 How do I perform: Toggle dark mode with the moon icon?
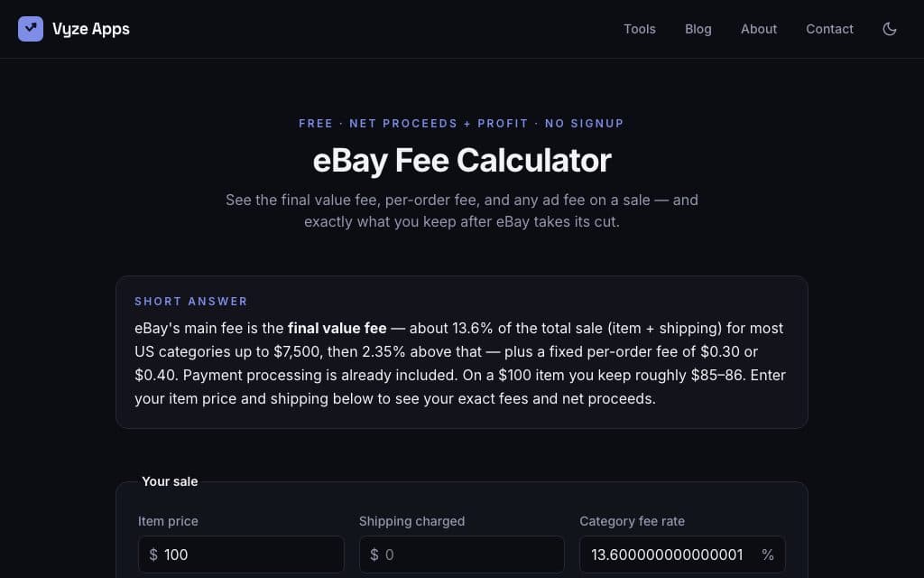(x=889, y=29)
